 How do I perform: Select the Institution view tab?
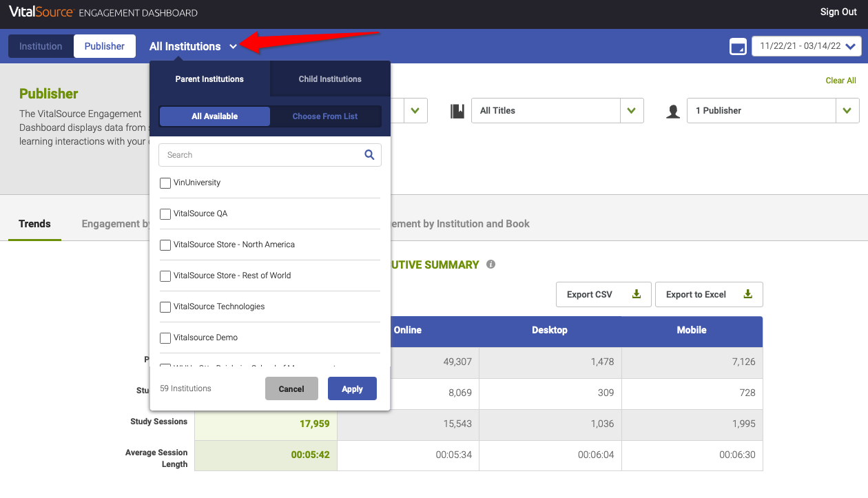(x=41, y=46)
